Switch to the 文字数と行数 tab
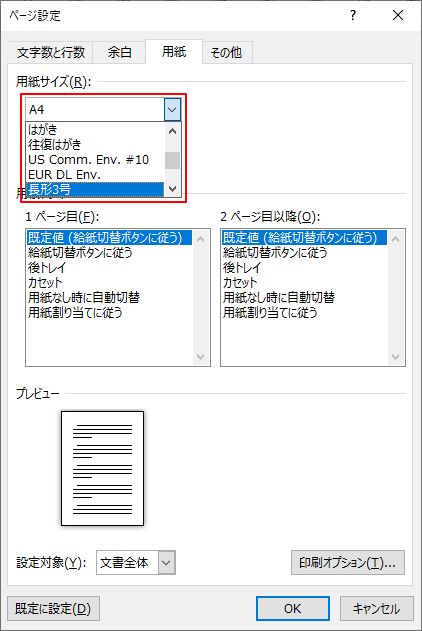The image size is (422, 631). 51,52
